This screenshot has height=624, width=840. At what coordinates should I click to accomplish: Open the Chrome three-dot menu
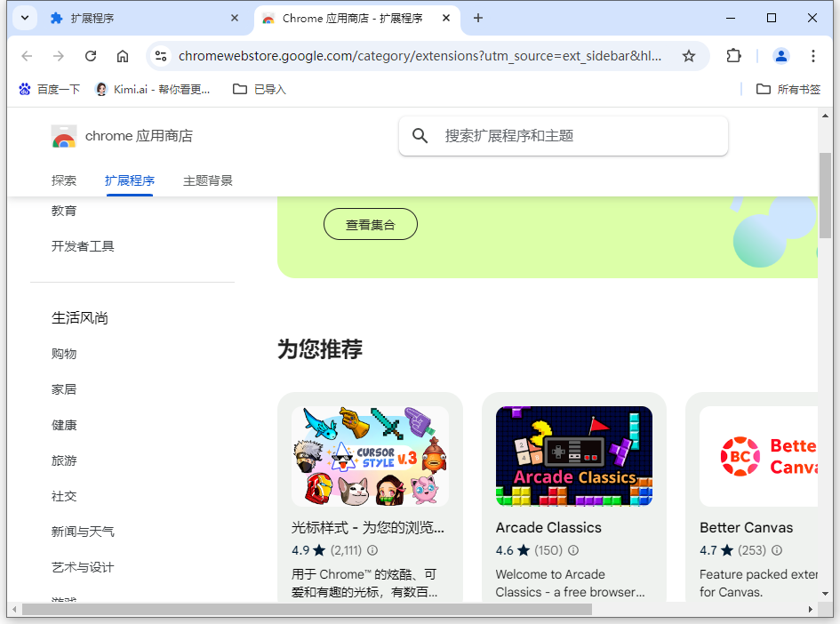813,56
